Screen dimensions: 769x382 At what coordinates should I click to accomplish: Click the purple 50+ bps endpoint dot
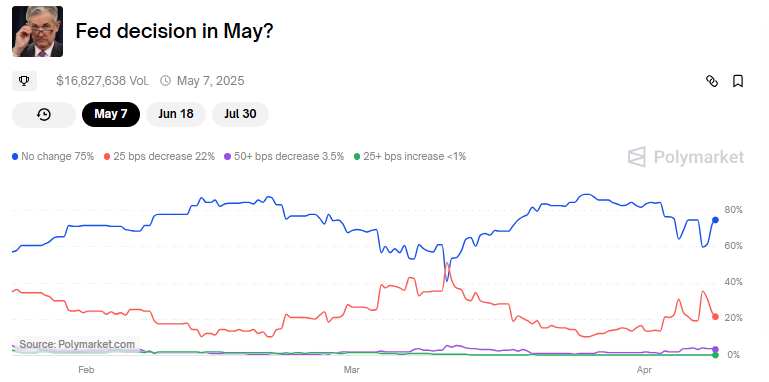tap(715, 349)
